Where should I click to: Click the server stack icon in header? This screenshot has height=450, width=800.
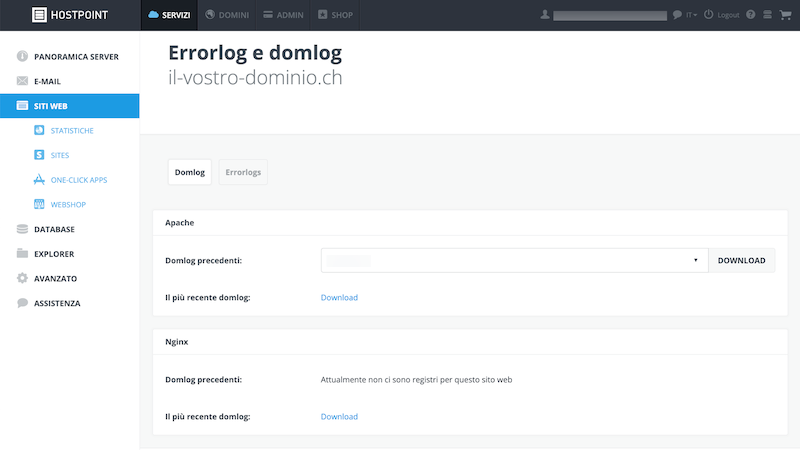[767, 14]
